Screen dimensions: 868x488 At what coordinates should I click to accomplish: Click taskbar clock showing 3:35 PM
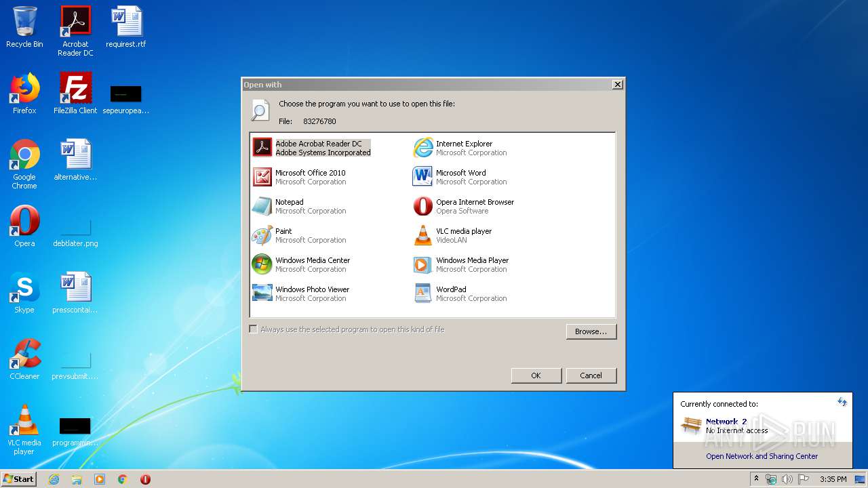[833, 479]
